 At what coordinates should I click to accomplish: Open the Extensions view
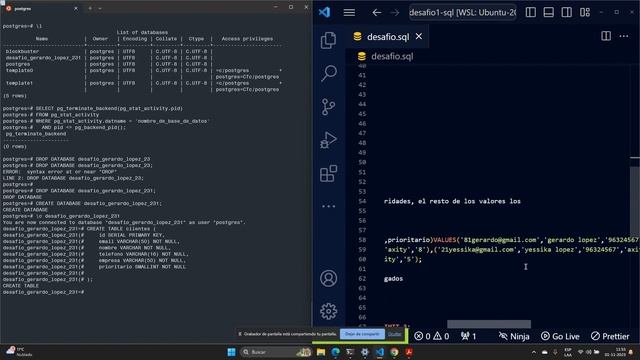pos(329,173)
